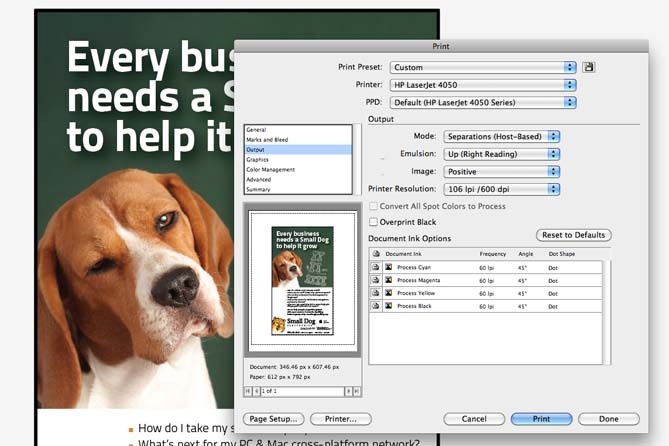The image size is (669, 446).
Task: Select Graphics in the options list
Action: (298, 160)
